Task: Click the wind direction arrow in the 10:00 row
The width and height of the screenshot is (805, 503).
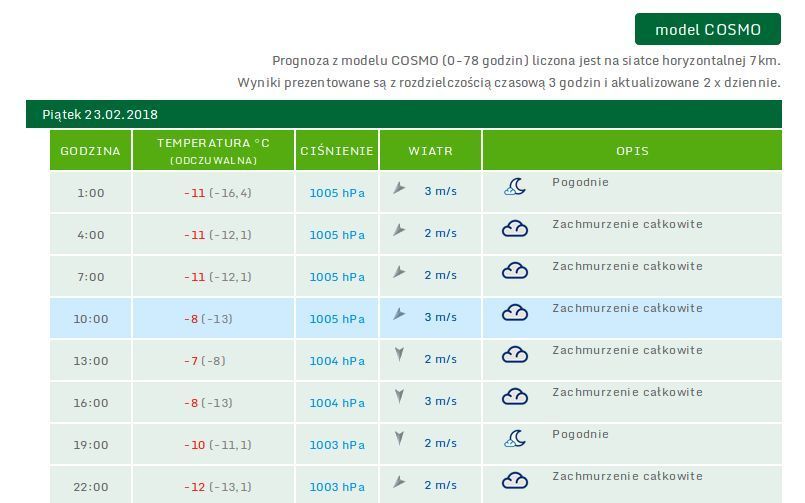Action: (399, 314)
